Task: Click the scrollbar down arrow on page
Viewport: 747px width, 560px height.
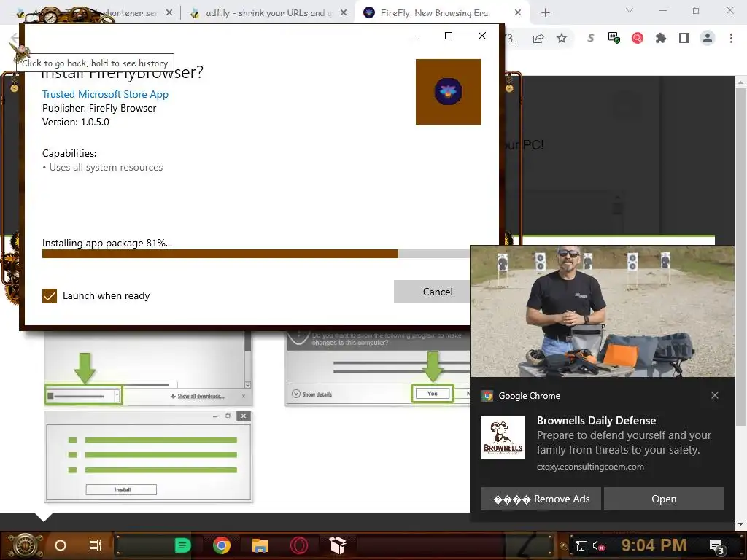Action: [740, 524]
